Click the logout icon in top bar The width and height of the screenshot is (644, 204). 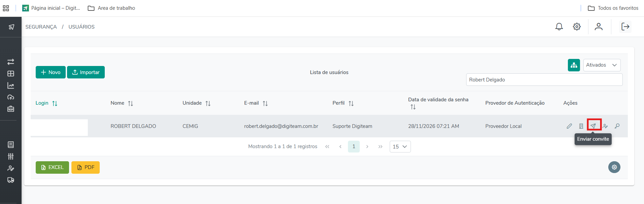[625, 27]
